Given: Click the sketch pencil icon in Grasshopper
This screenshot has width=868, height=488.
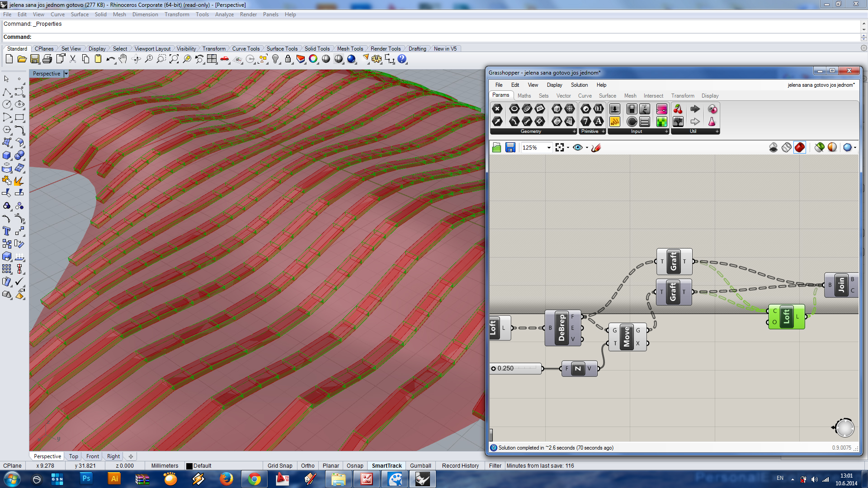Looking at the screenshot, I should click(x=596, y=147).
